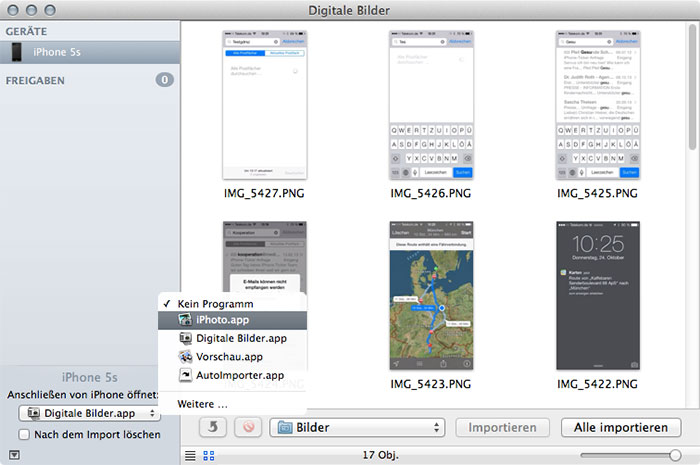Toggle Nach dem Import löschen checkbox
The image size is (700, 465).
click(24, 434)
